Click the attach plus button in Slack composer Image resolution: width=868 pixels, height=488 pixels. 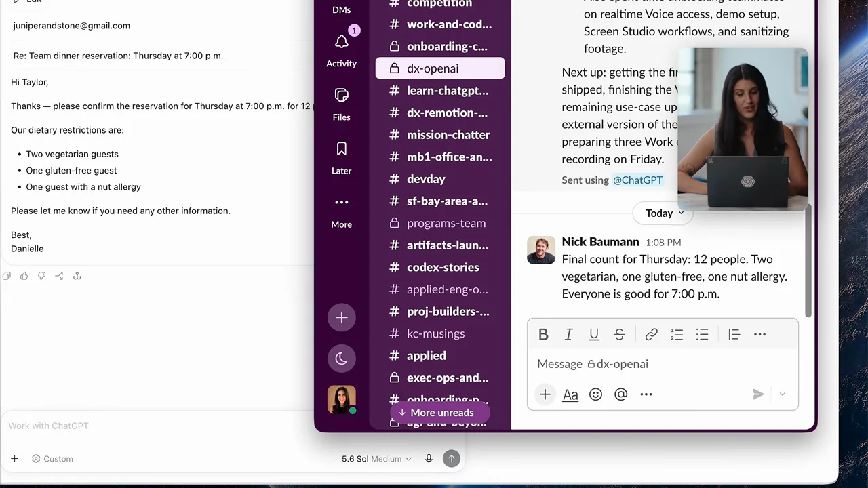click(545, 394)
